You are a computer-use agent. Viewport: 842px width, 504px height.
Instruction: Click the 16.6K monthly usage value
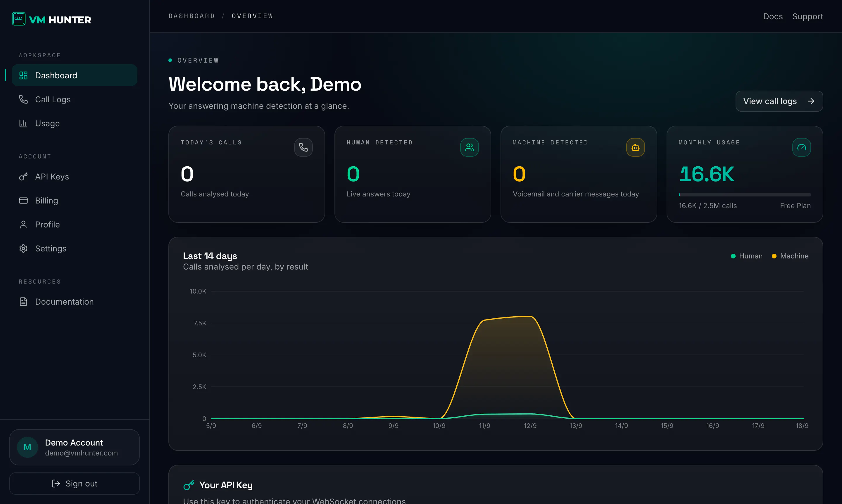point(706,174)
